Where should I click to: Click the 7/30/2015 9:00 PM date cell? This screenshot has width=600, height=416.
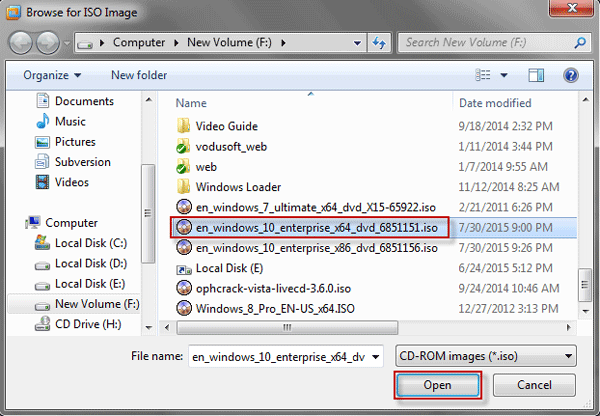click(x=505, y=228)
